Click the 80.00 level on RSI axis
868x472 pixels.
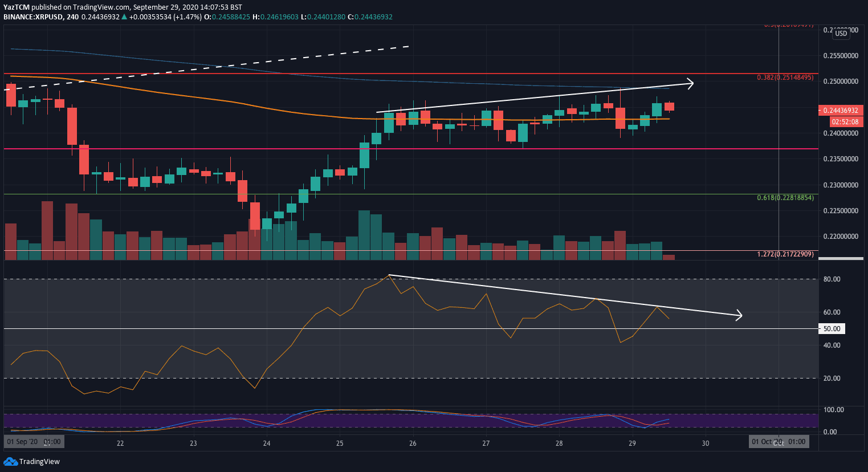click(x=832, y=279)
